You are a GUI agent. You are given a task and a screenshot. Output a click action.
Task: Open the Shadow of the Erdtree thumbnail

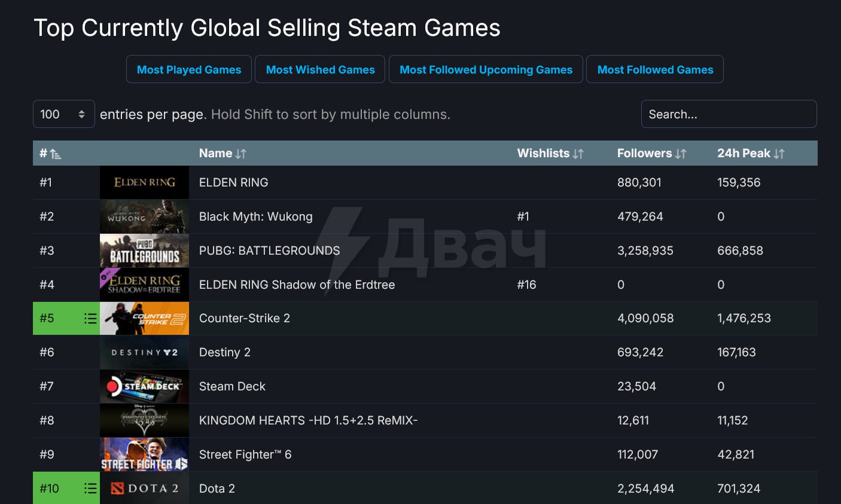click(x=144, y=285)
